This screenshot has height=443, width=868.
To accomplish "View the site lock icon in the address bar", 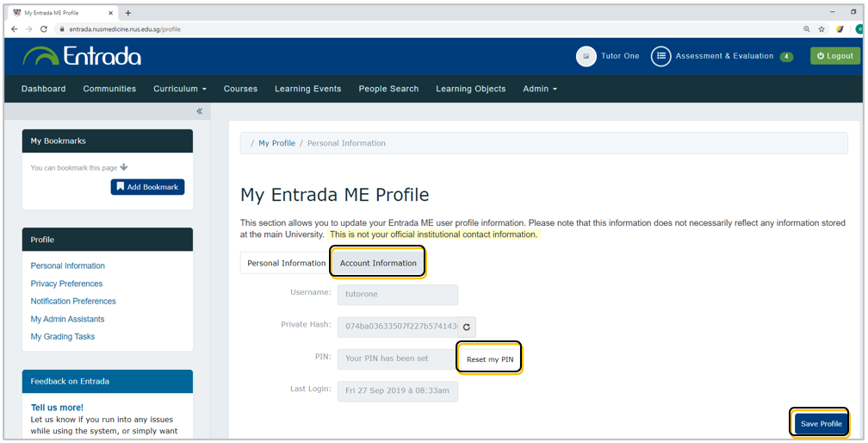I will (x=61, y=28).
